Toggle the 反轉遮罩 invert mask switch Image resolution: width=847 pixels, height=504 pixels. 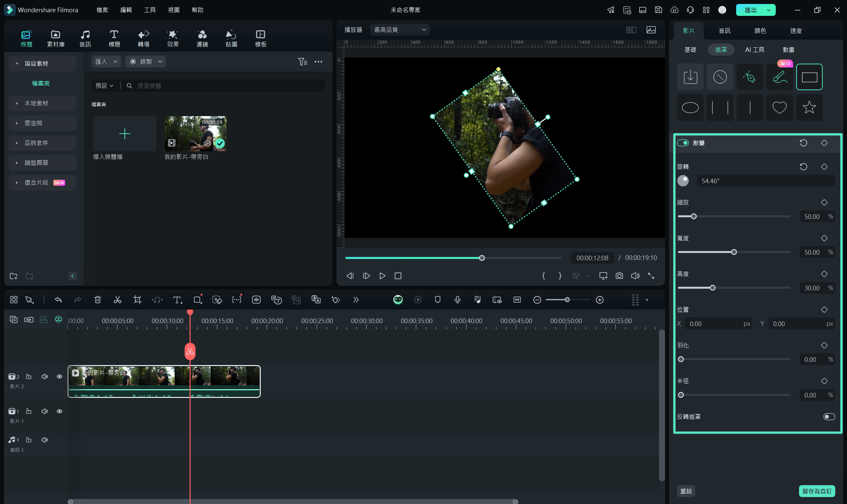coord(829,417)
